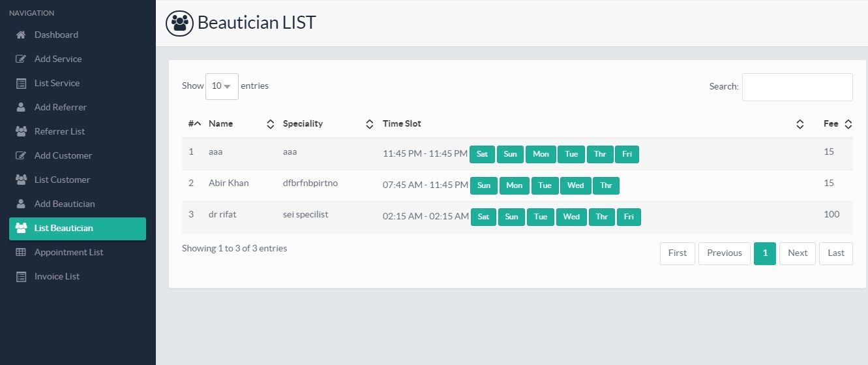Click time slot '07:45 AM - 11:45 PM'
Image resolution: width=868 pixels, height=365 pixels.
click(425, 185)
